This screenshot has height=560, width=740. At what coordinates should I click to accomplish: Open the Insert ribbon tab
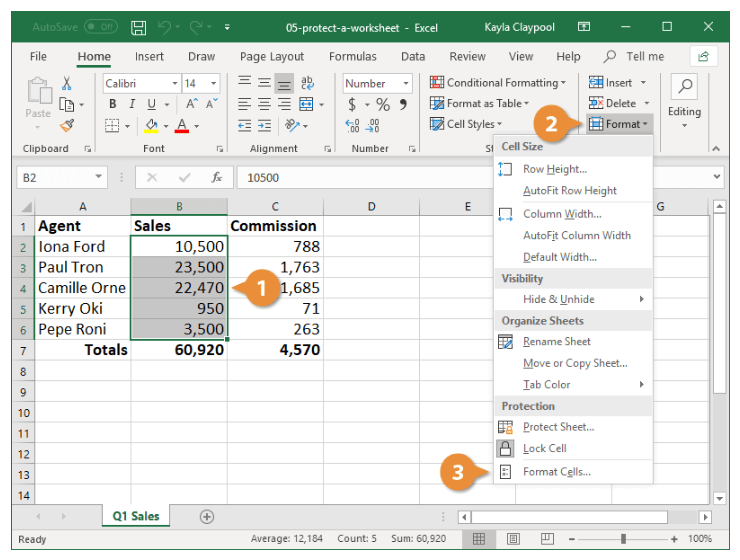[x=149, y=57]
